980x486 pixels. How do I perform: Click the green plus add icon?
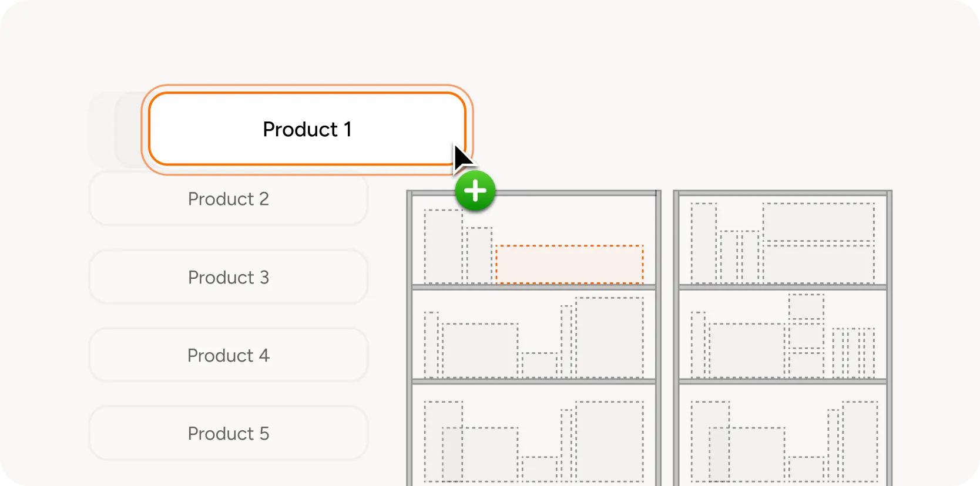(475, 191)
